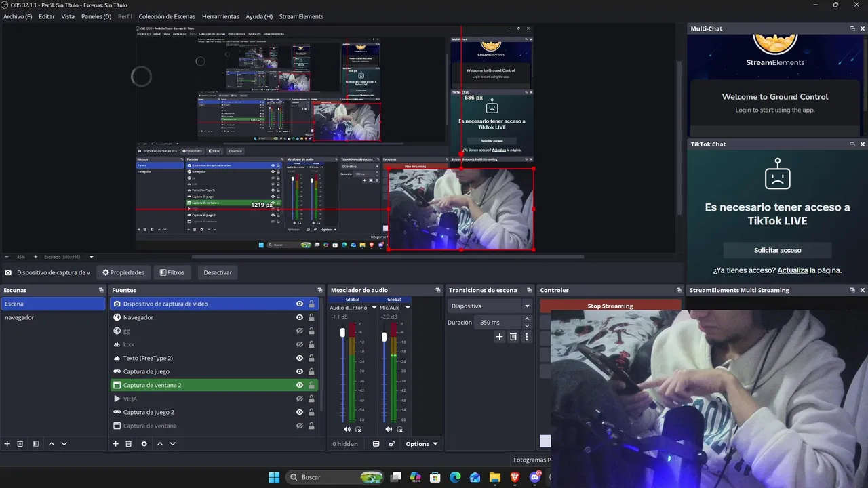Toggle monitoring headphone icon for Audio del escritorio
This screenshot has height=488, width=868.
point(358,429)
